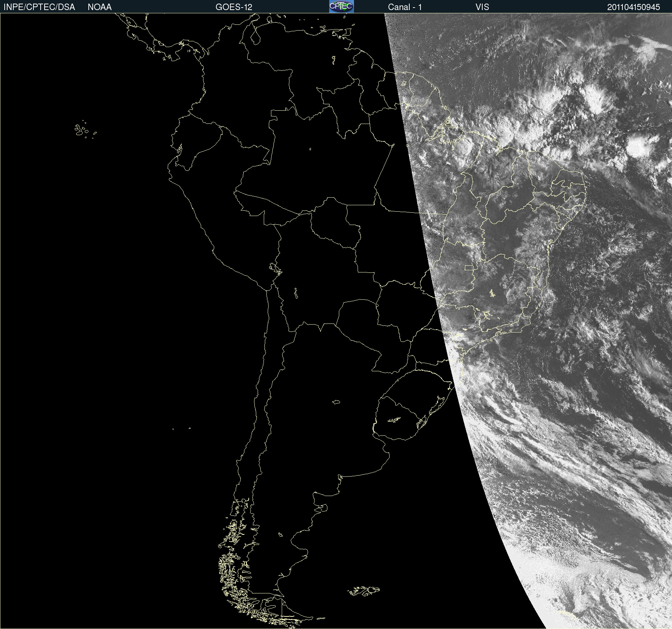672x629 pixels.
Task: Click the VIS channel label
Action: pyautogui.click(x=482, y=7)
